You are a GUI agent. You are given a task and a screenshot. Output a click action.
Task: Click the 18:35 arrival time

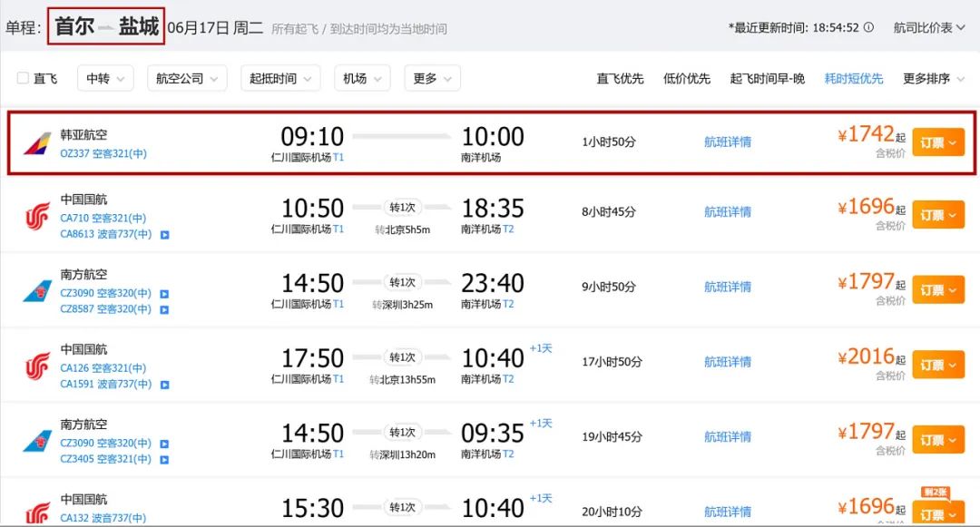click(x=493, y=209)
